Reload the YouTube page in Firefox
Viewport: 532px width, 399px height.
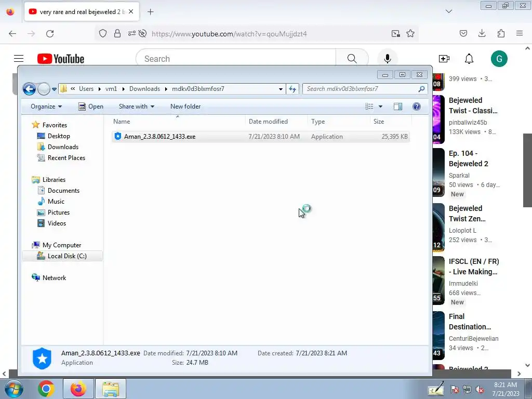50,34
